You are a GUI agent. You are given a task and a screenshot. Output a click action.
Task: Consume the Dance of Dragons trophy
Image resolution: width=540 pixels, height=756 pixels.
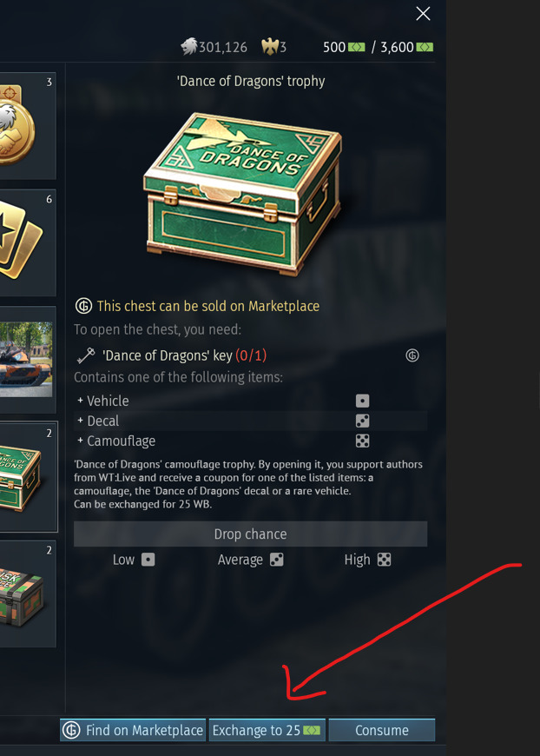382,730
